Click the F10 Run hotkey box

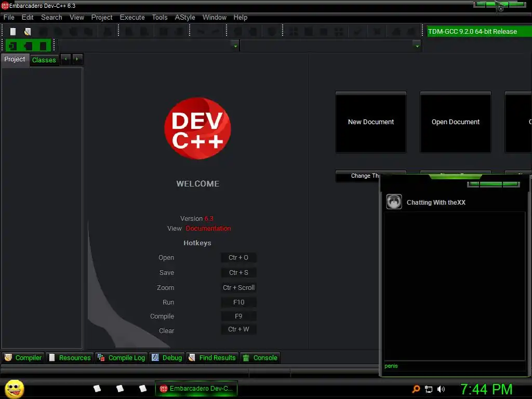coord(238,302)
